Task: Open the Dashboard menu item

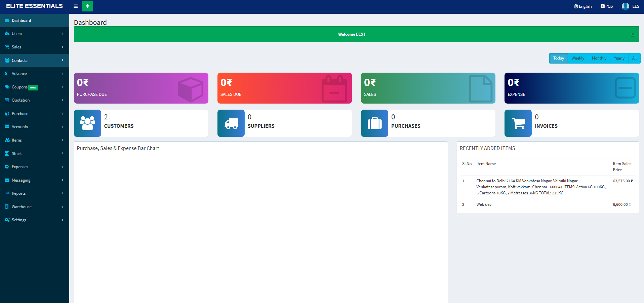Action: [35, 21]
